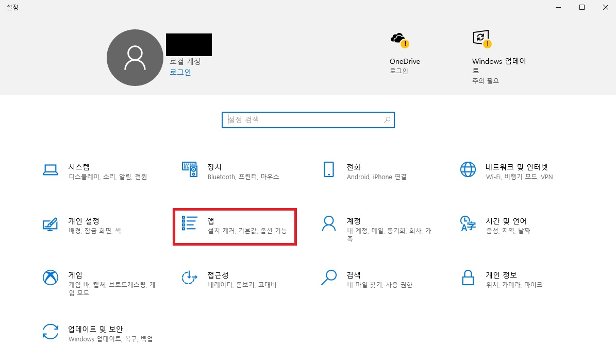Click text '게임 바, 캡처, 브로드캐스팅, 게임 모드'
Screen dimensions: 616x364
coord(112,289)
